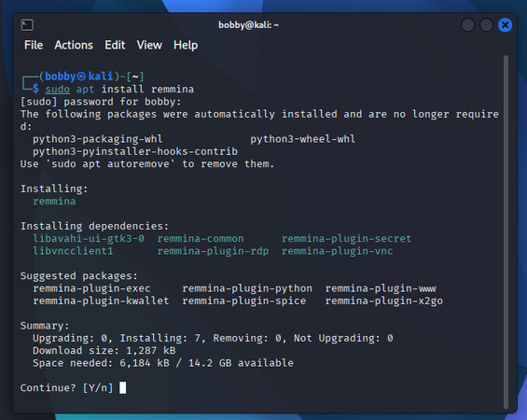
Task: Click the 'Continue? [Y/n]' prompt
Action: click(66, 387)
